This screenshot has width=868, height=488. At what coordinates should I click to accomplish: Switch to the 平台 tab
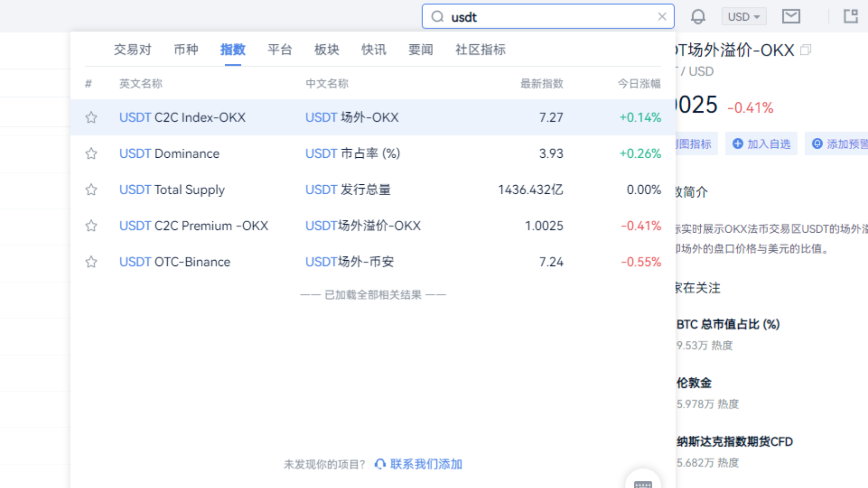coord(280,49)
